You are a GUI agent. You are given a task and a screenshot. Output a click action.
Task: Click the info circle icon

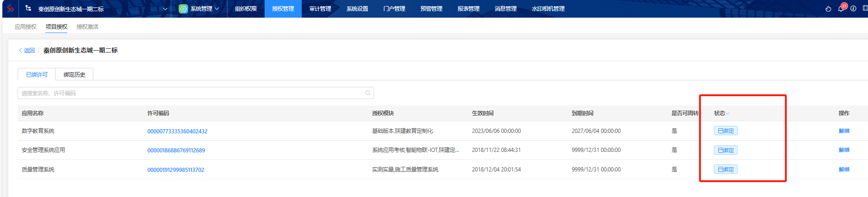[853, 9]
